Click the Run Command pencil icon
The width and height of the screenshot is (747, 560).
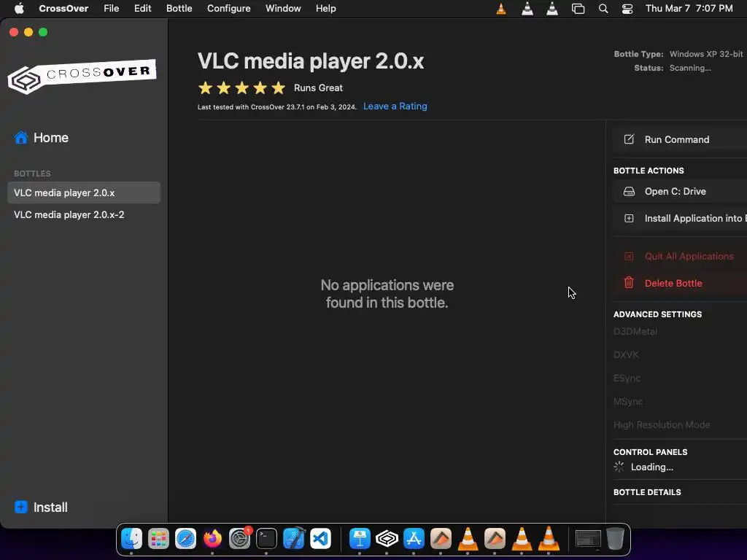click(x=629, y=139)
